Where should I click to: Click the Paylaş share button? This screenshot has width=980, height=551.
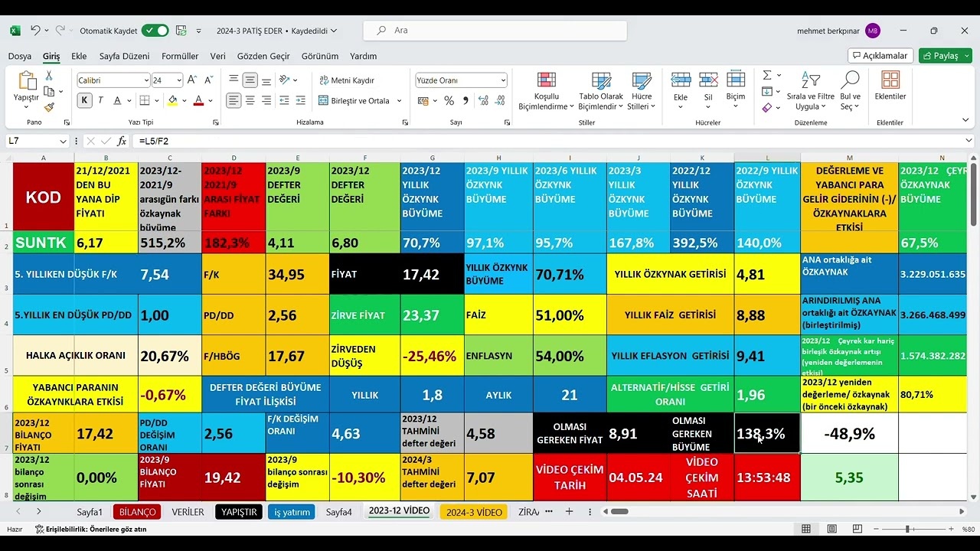pos(945,56)
